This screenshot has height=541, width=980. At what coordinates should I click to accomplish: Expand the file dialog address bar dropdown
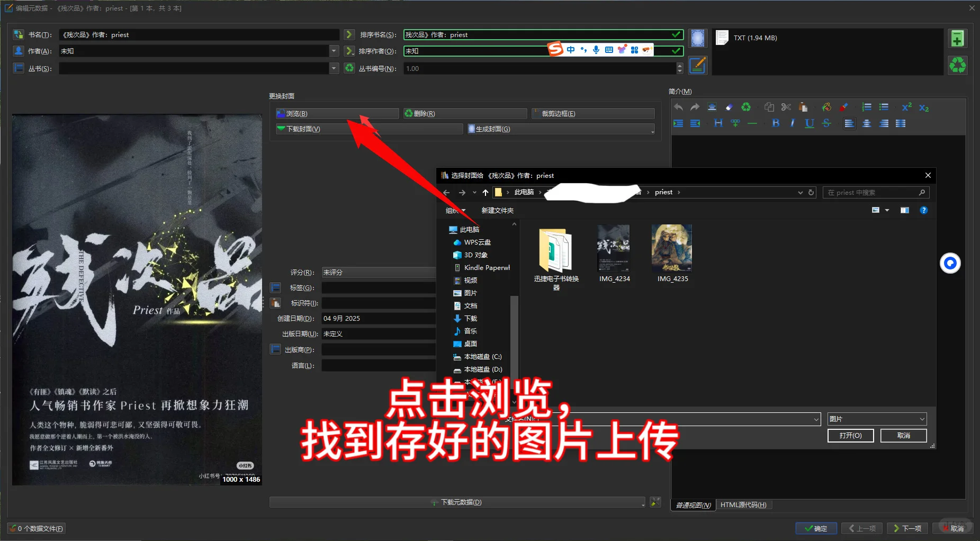point(800,193)
